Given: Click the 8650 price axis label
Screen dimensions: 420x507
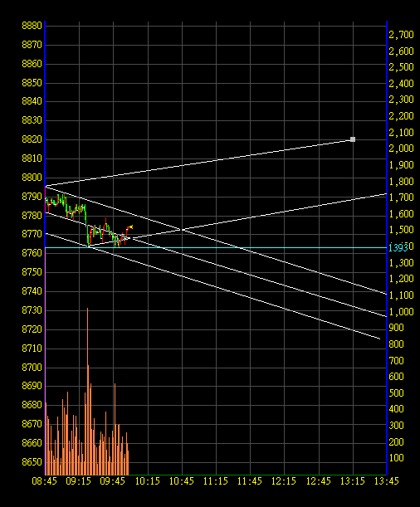Looking at the screenshot, I should [x=32, y=461].
